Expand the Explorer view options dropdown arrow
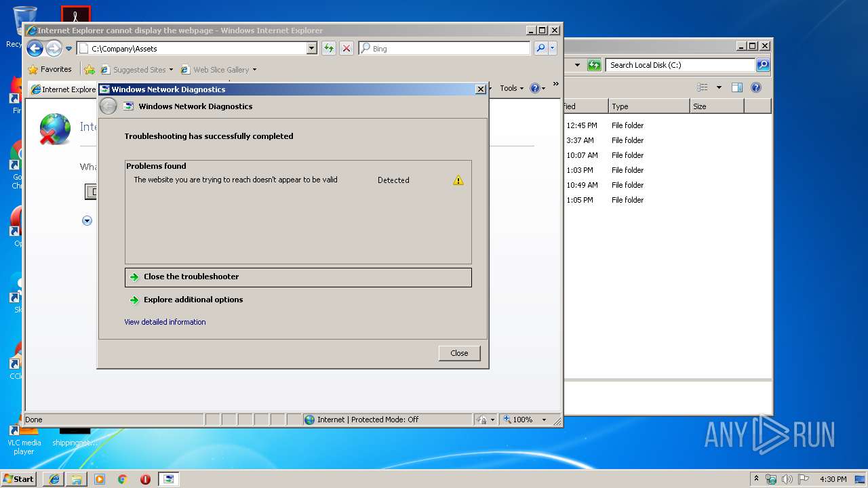The width and height of the screenshot is (868, 488). pos(719,87)
